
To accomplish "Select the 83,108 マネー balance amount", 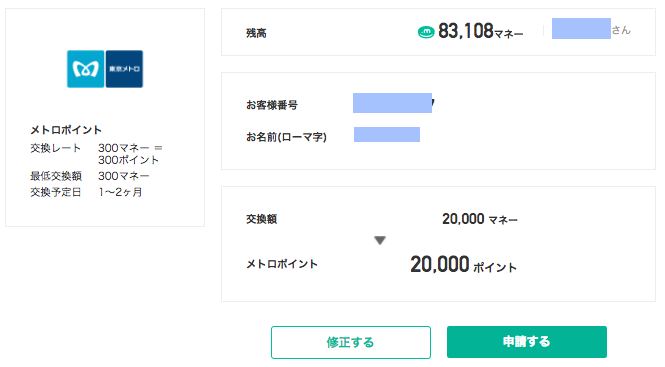I will tap(481, 31).
